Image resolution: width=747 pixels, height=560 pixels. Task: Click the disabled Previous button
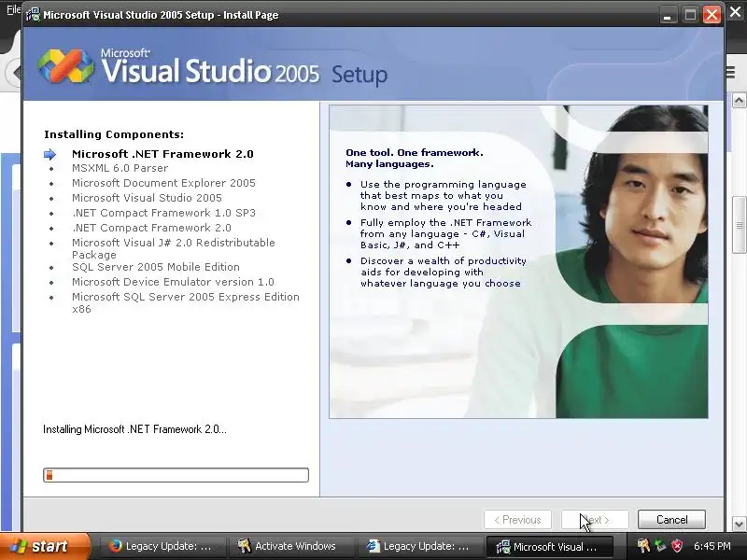(517, 520)
